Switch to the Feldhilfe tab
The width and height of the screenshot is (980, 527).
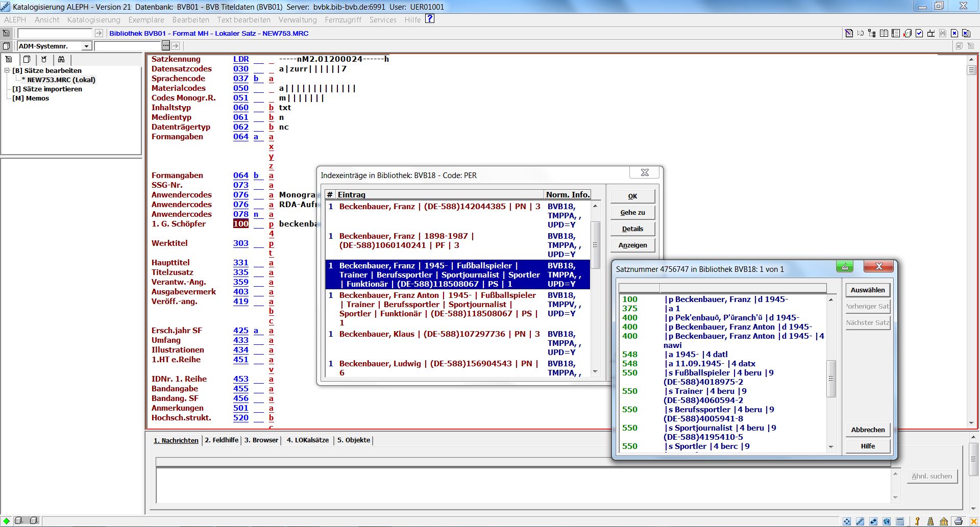pyautogui.click(x=222, y=440)
